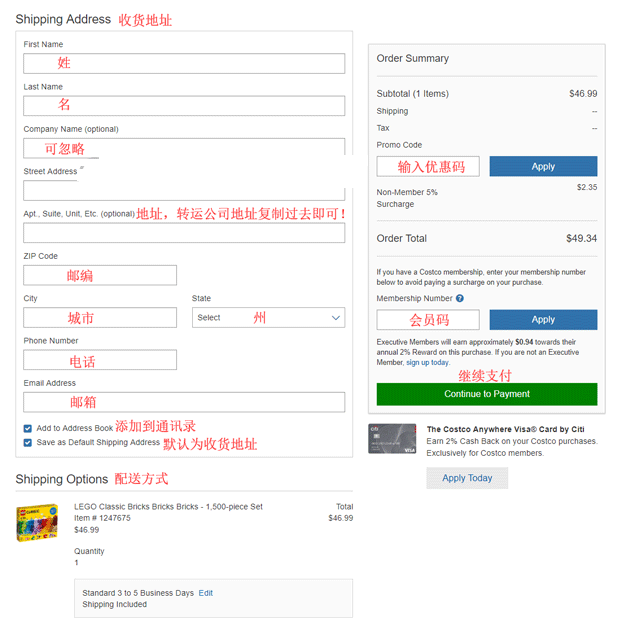630x629 pixels.
Task: Click Apply Today button
Action: (x=467, y=478)
